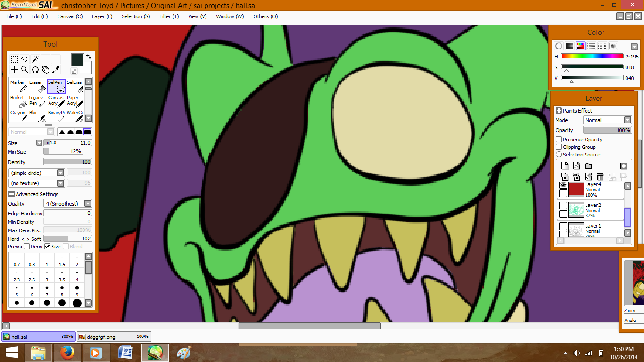Viewport: 644px width, 362px height.
Task: Click the Merge Down layer icon
Action: (577, 176)
